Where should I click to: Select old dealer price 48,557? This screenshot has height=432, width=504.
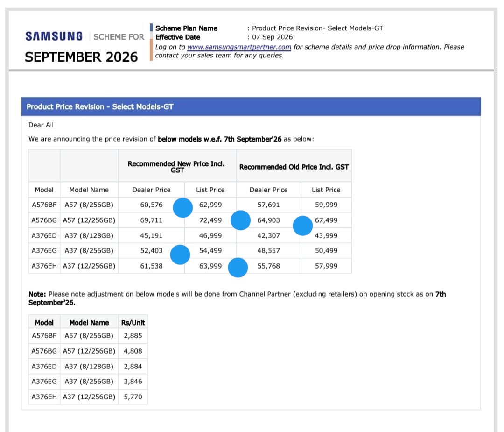tap(268, 251)
